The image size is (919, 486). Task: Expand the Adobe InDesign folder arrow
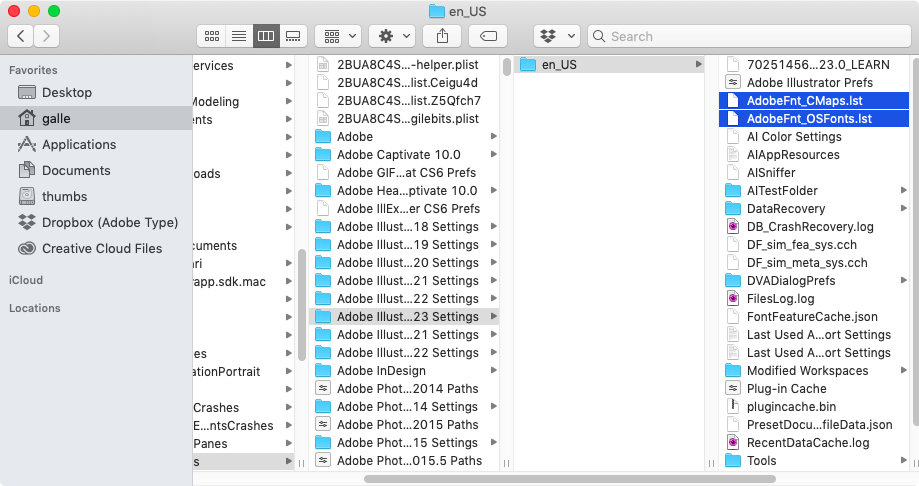click(x=493, y=371)
